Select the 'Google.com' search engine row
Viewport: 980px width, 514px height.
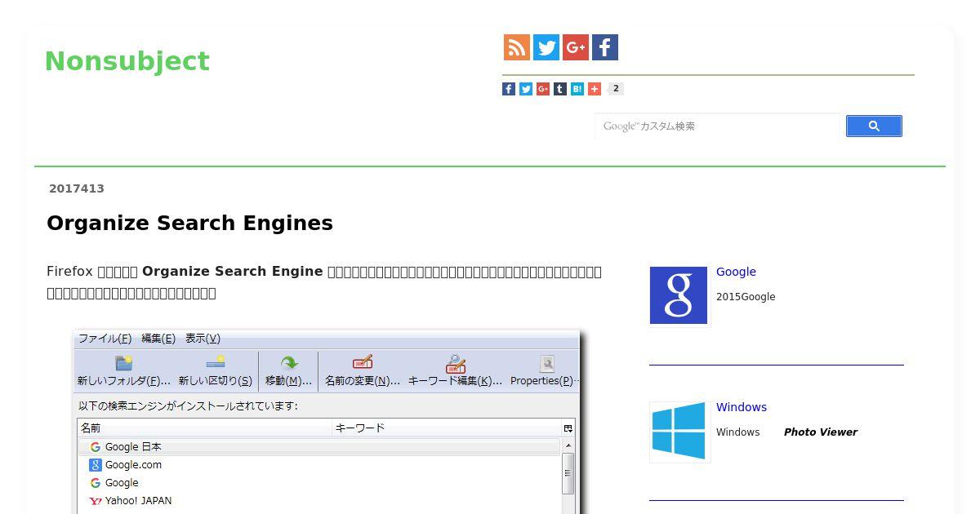coord(319,465)
